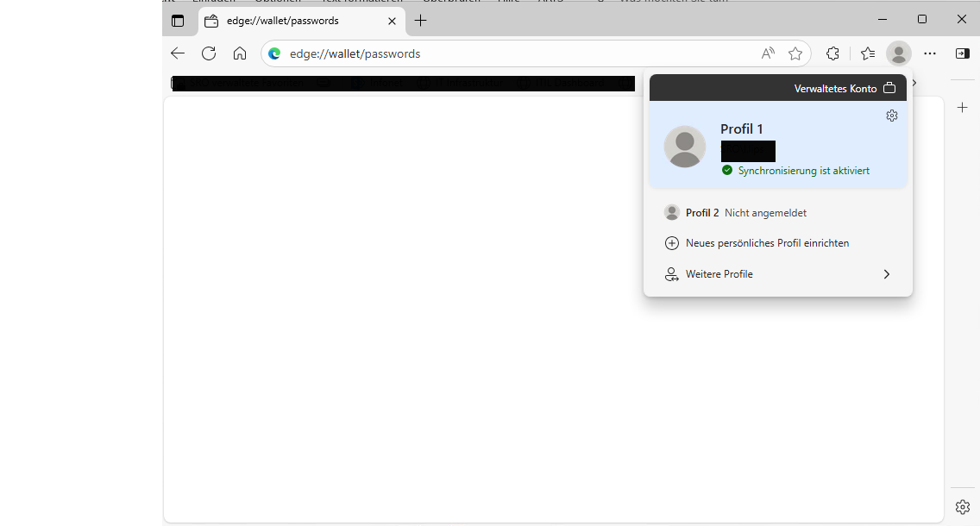Add sidebar app with plus icon
Screen dimensions: 980x526
[x=963, y=108]
